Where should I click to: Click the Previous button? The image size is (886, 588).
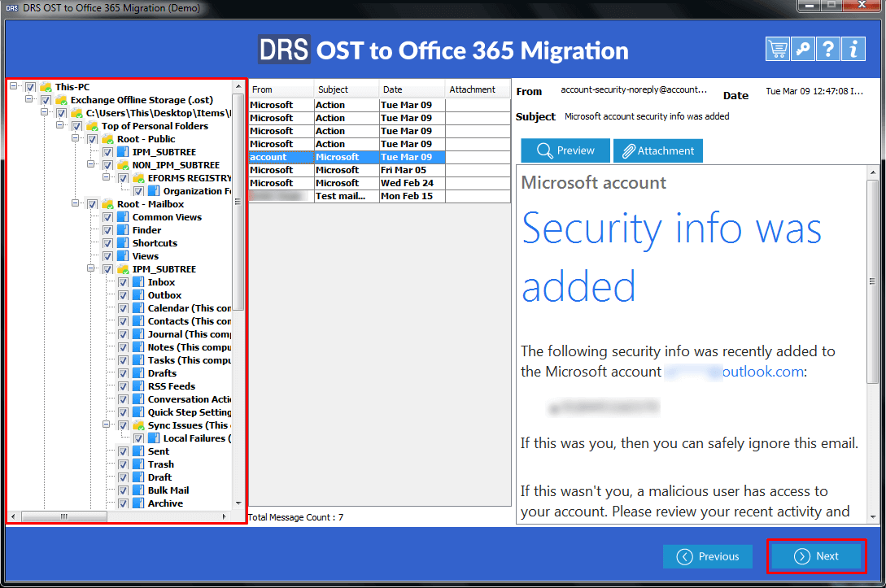coord(707,555)
